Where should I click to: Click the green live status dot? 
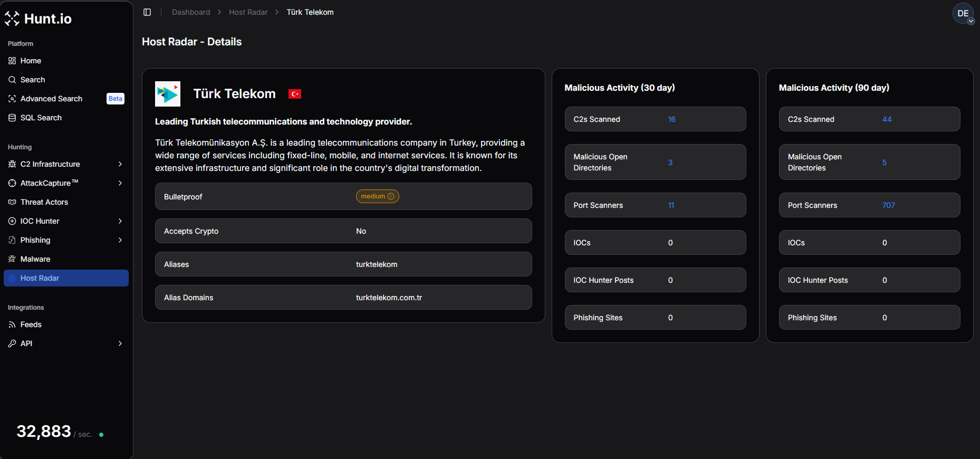coord(101,435)
